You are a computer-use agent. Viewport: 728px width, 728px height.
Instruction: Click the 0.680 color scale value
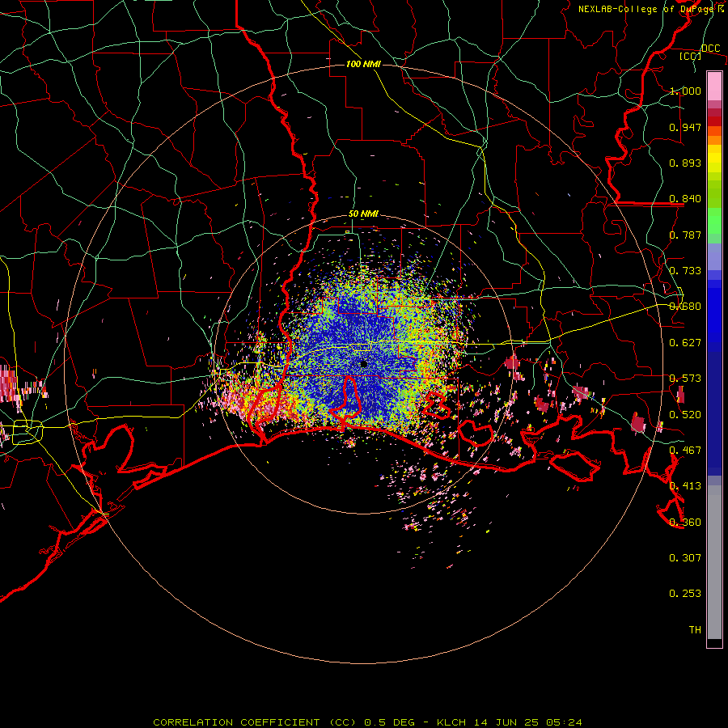[x=685, y=307]
